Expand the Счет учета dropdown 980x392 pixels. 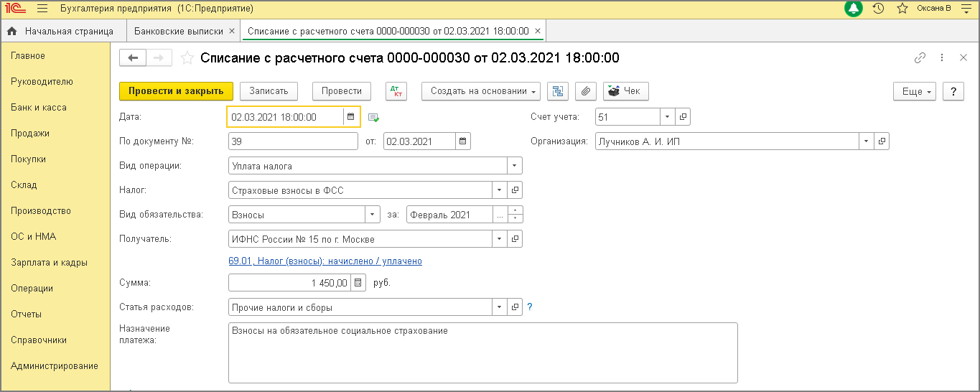point(668,116)
